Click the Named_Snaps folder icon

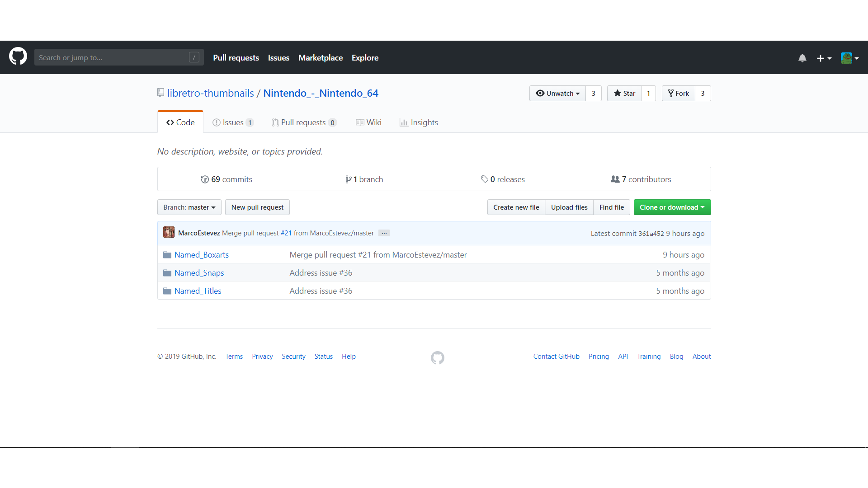click(167, 273)
